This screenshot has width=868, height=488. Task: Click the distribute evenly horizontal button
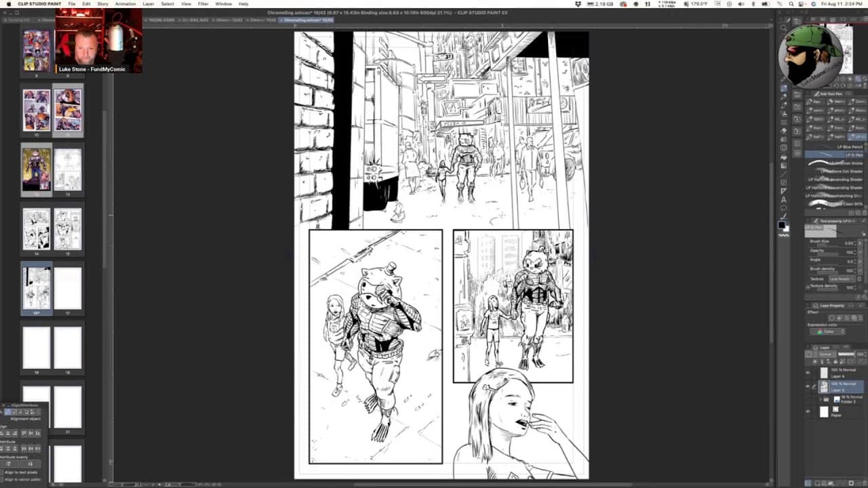coord(9,463)
